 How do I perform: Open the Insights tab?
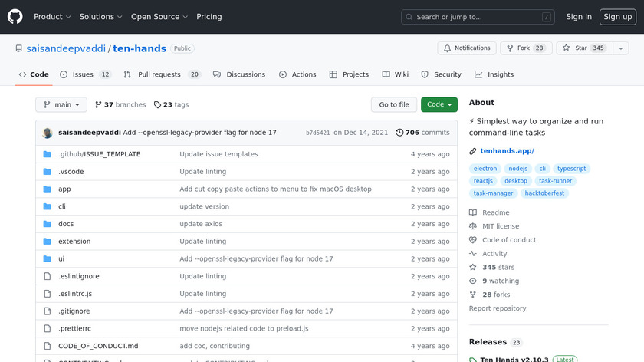[495, 74]
